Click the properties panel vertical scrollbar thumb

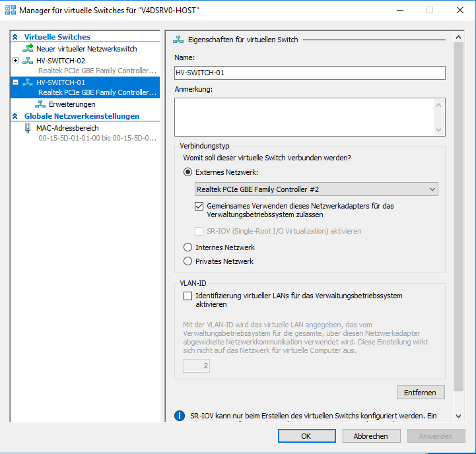click(458, 216)
